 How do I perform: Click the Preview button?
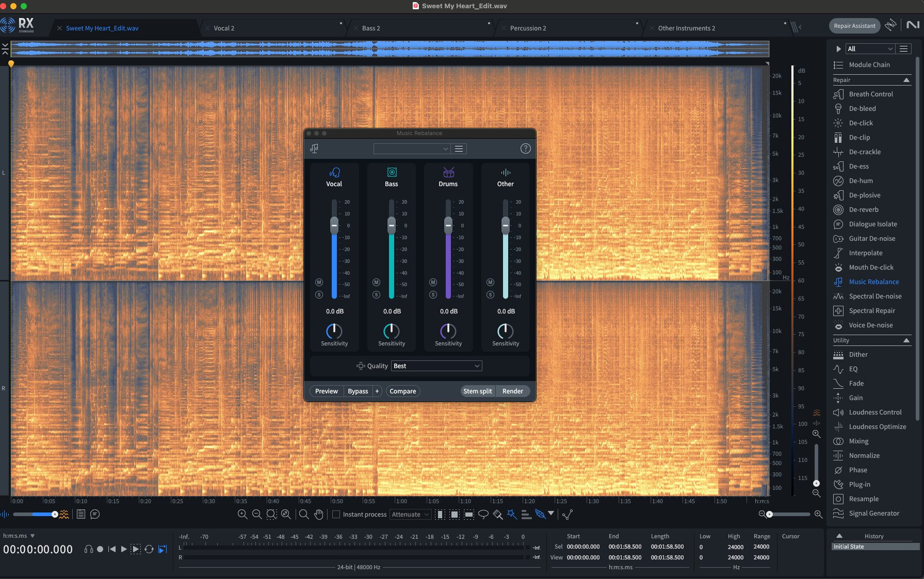coord(327,391)
